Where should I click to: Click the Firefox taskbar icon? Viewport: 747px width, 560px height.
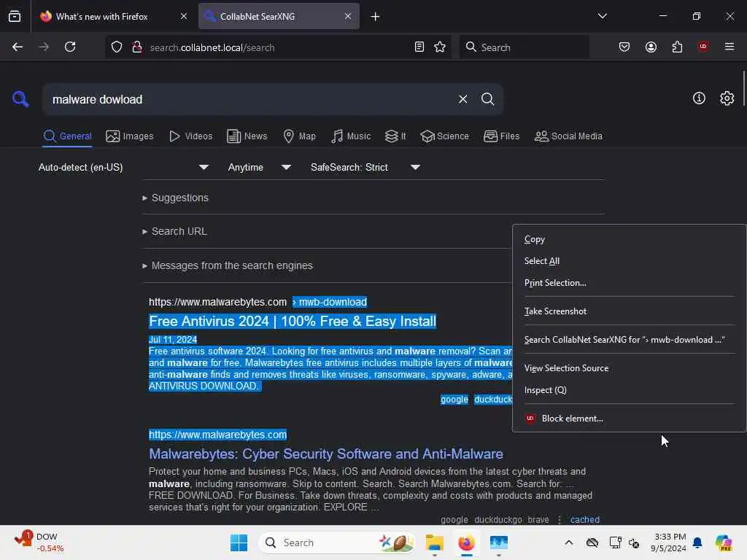point(466,542)
